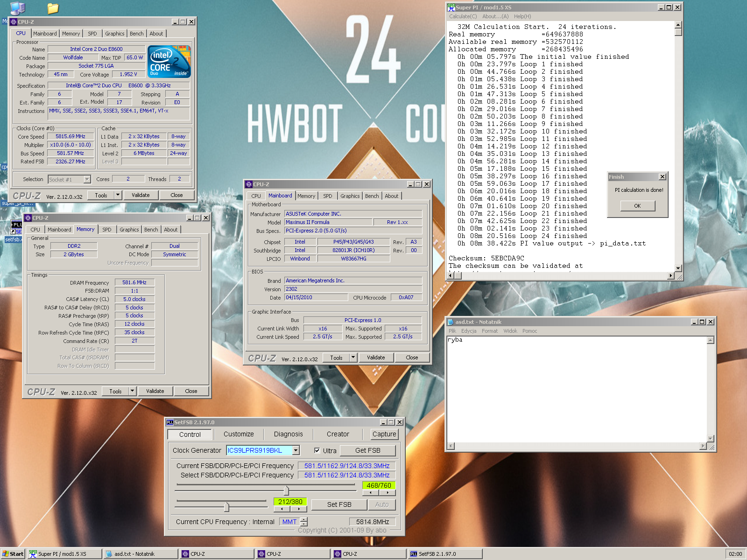
Task: Open Tools arrow in the CPU-Z Mainboard window
Action: point(353,357)
